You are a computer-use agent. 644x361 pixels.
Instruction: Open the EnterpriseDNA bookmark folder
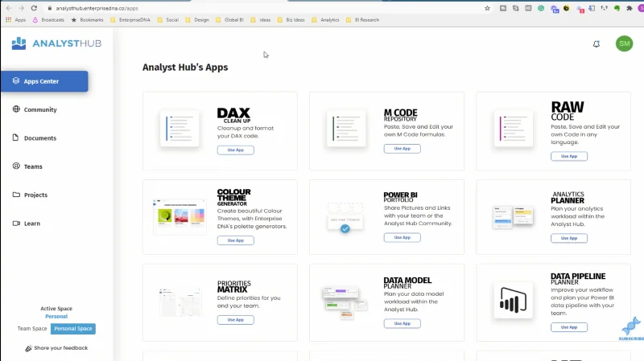click(130, 19)
